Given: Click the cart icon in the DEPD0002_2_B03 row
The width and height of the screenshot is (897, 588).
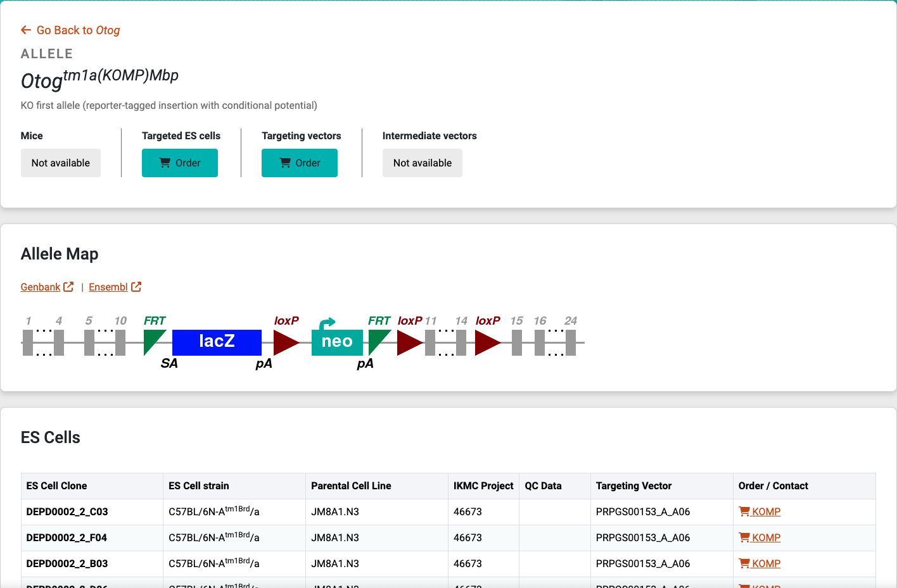Looking at the screenshot, I should (x=744, y=563).
